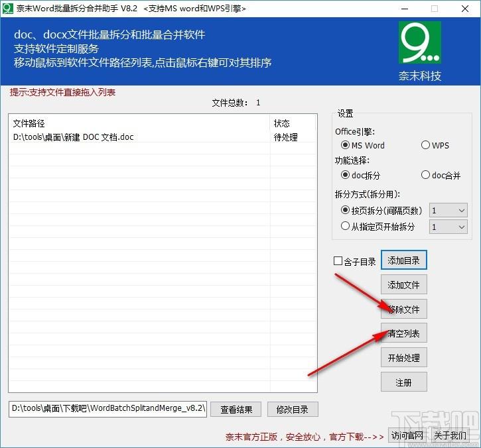Choose the doc合并 function

[441, 175]
